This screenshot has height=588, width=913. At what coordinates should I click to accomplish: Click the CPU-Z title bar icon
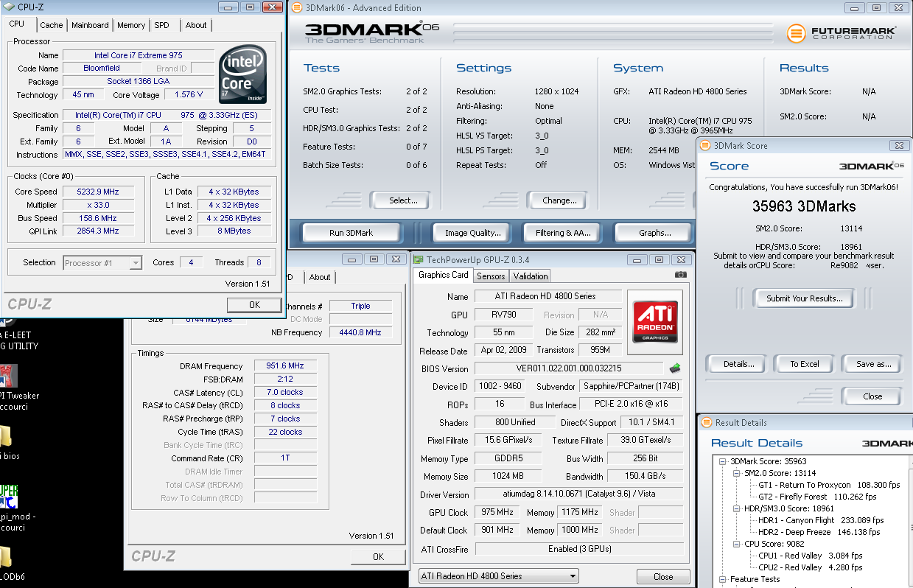point(8,7)
